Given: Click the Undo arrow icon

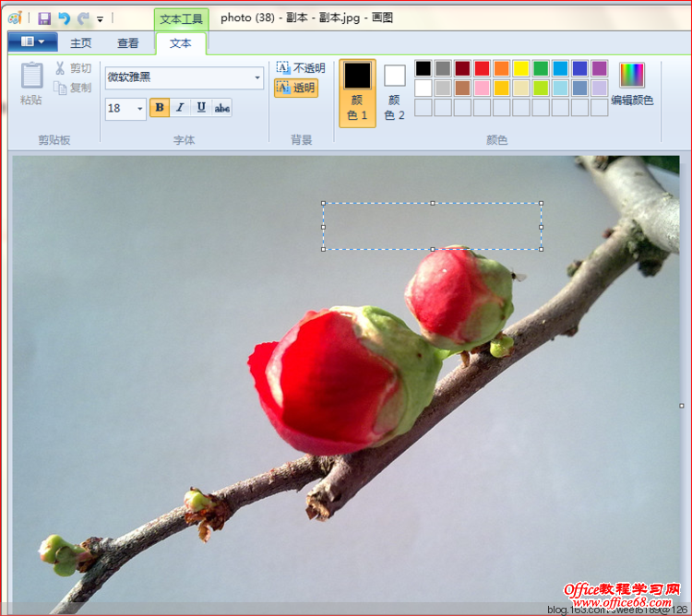Looking at the screenshot, I should 64,18.
